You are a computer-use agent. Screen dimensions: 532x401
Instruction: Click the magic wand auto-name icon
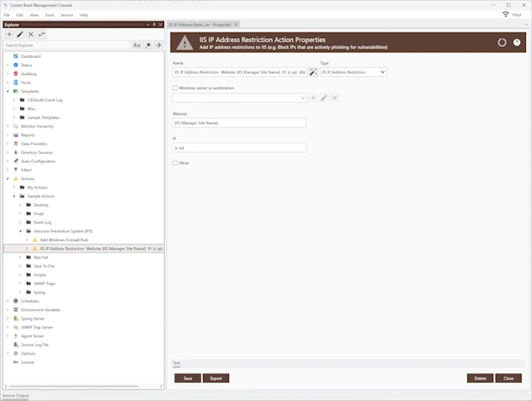313,72
